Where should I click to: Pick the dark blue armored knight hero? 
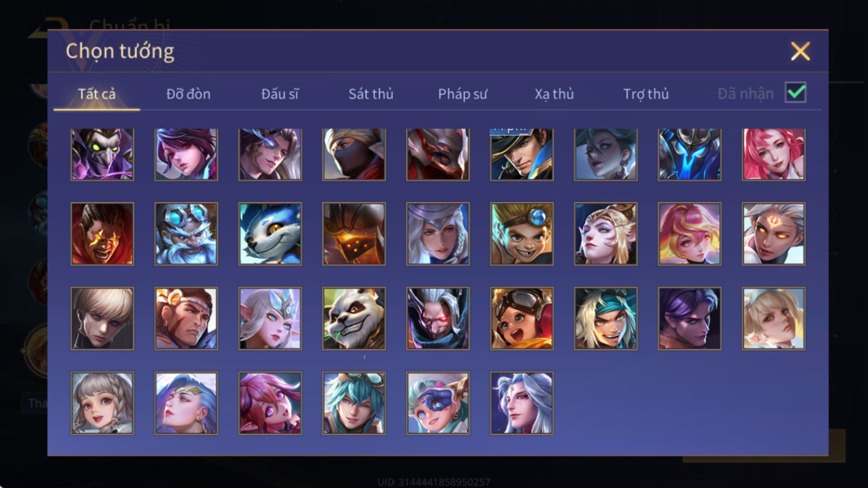pyautogui.click(x=689, y=154)
